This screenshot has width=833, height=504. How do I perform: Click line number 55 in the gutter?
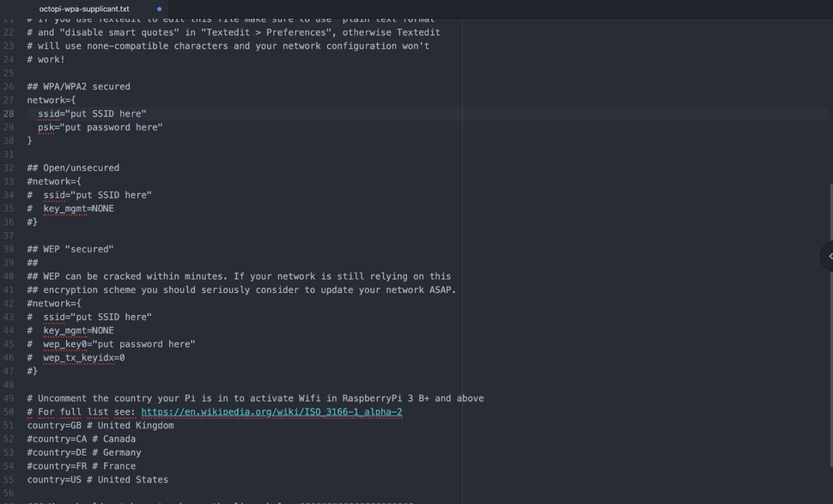9,480
